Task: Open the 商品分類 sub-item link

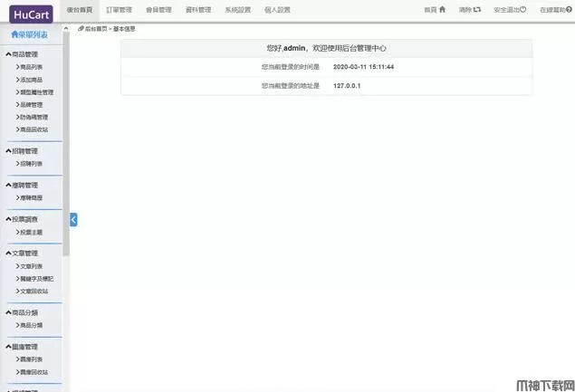Action: [x=29, y=325]
